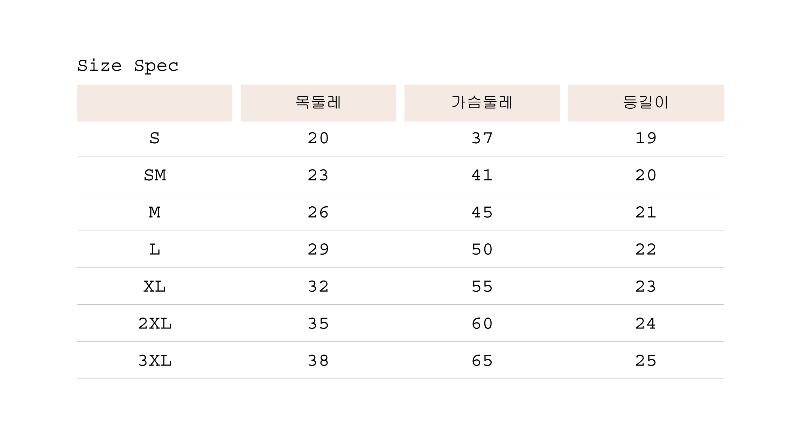Image resolution: width=800 pixels, height=442 pixels.
Task: Select the 목둘레 column header
Action: 318,102
